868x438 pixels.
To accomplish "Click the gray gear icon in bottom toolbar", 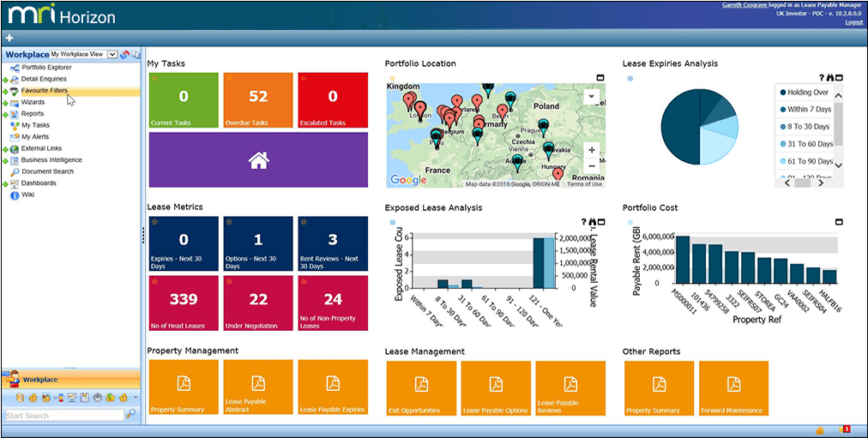I will coord(98,398).
